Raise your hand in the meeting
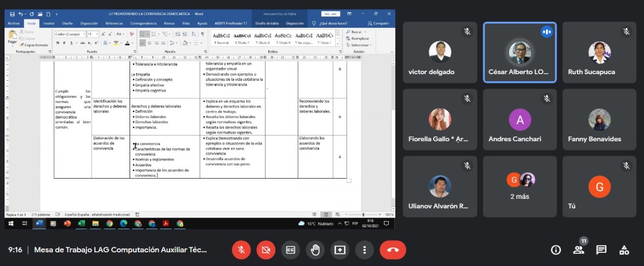This screenshot has width=644, height=266. [315, 250]
